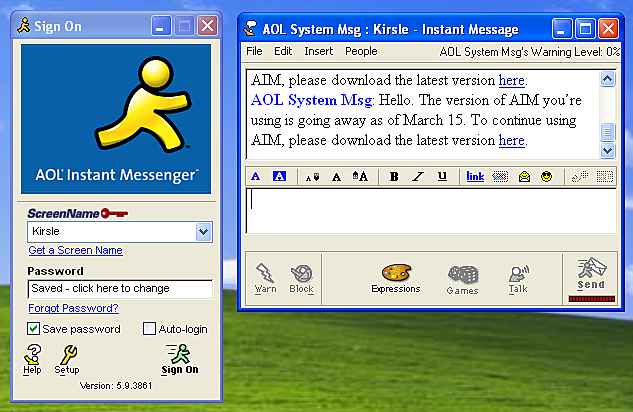Click the Password field to change it
Image resolution: width=633 pixels, height=412 pixels.
(x=120, y=289)
